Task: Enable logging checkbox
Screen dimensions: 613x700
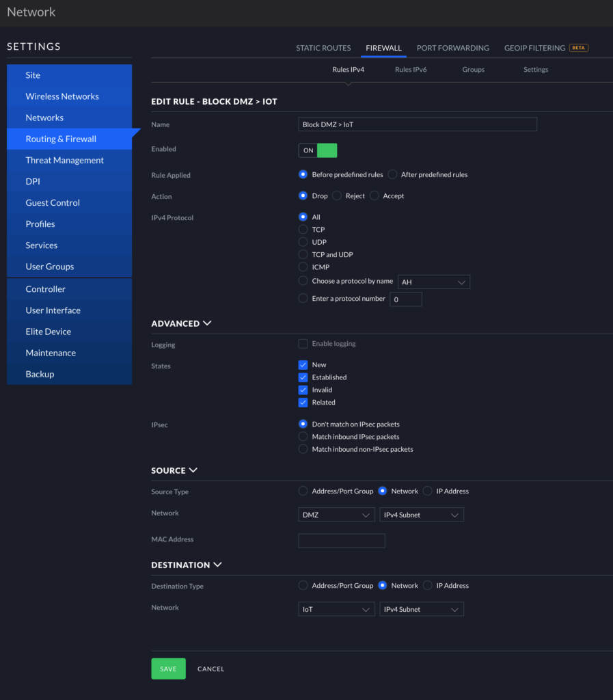Action: tap(303, 344)
